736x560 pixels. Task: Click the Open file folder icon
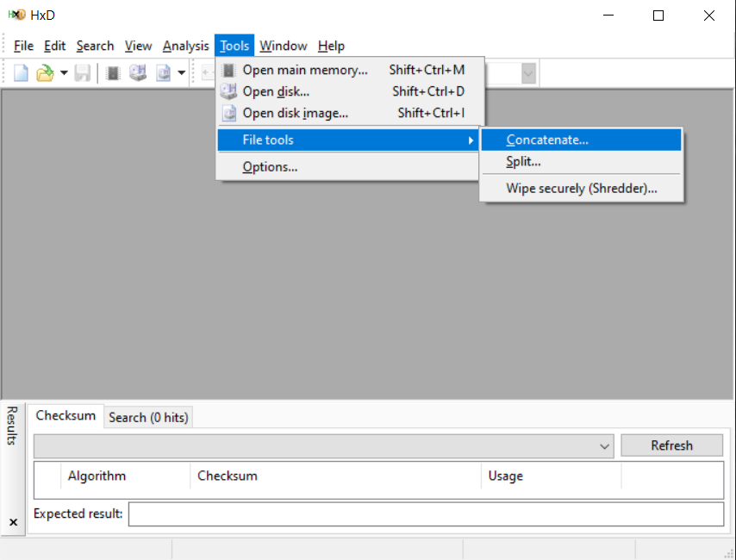(x=45, y=73)
